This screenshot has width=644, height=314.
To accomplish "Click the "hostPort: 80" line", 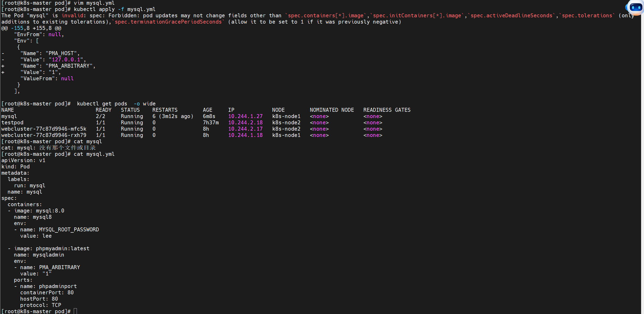I will click(x=39, y=299).
